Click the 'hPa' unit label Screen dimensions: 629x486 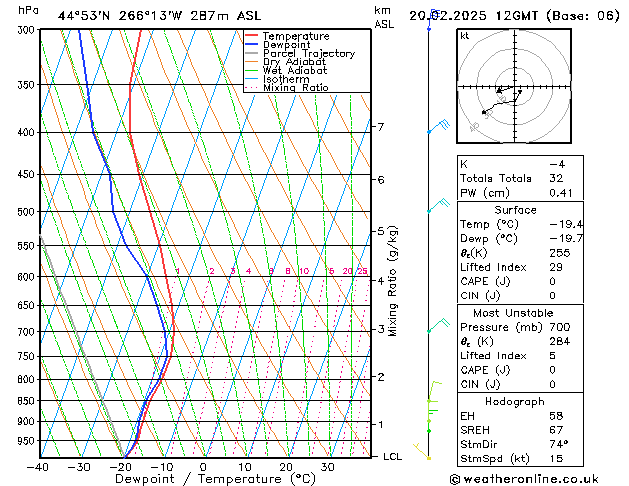28,10
